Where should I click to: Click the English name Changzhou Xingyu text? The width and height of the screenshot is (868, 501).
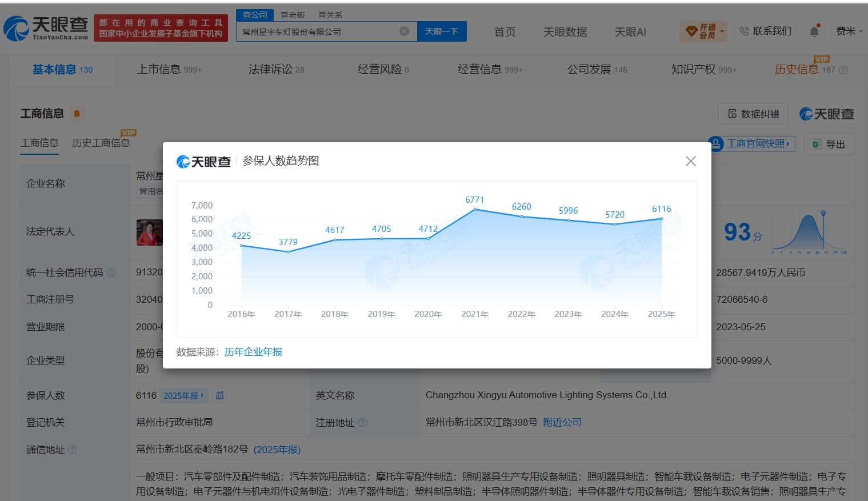point(547,395)
